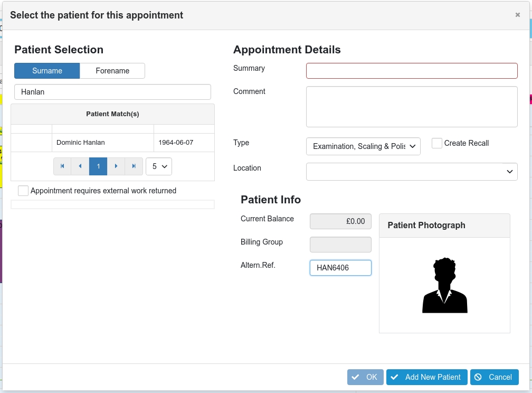Go to previous page of patient matches
The height and width of the screenshot is (393, 532).
click(x=80, y=166)
